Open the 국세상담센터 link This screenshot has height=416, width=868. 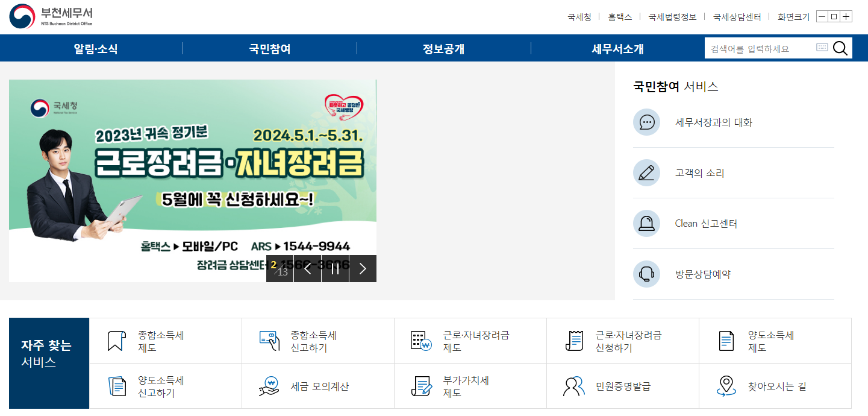[736, 17]
